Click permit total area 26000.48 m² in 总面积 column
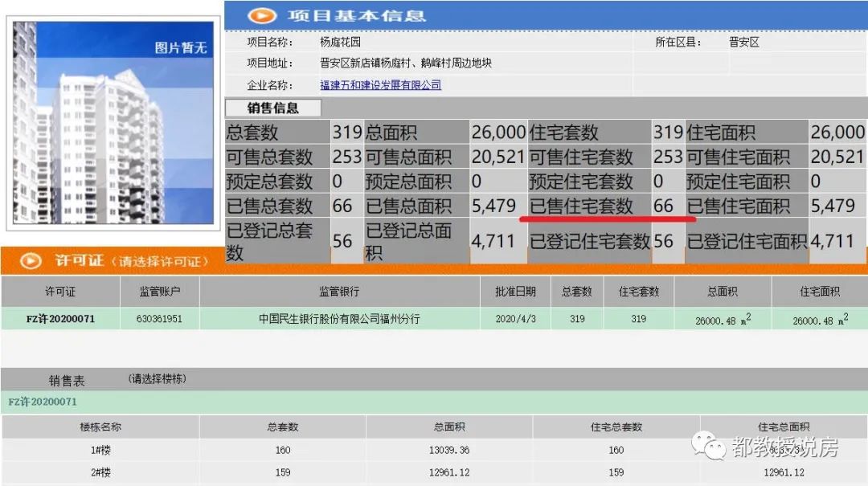This screenshot has height=486, width=868. click(723, 320)
